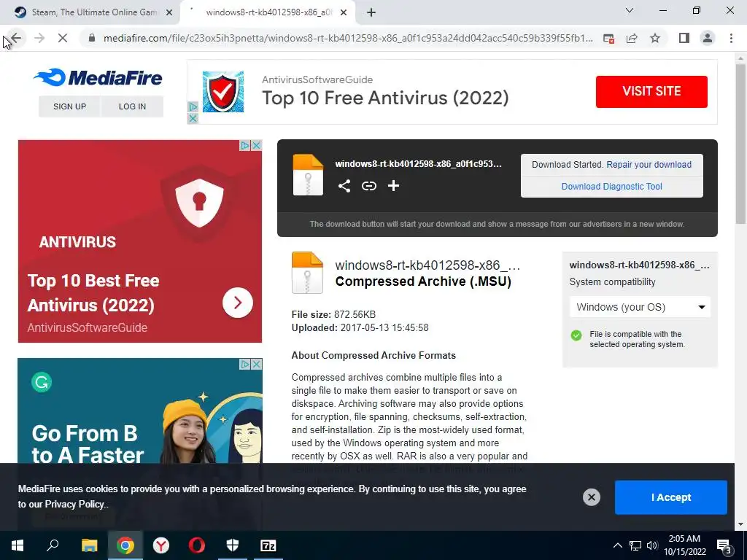This screenshot has height=560, width=747.
Task: Click the forward navigation arrow
Action: point(39,38)
